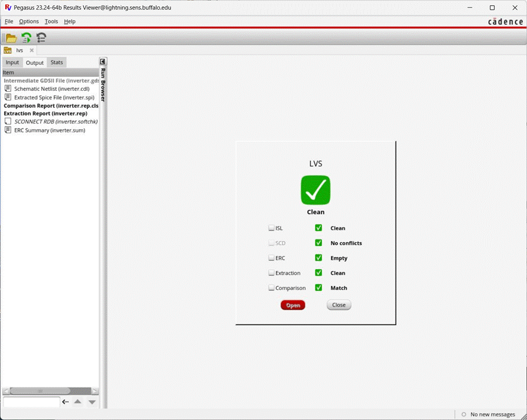This screenshot has width=527, height=420.
Task: Open a results database using the folder icon
Action: point(10,38)
